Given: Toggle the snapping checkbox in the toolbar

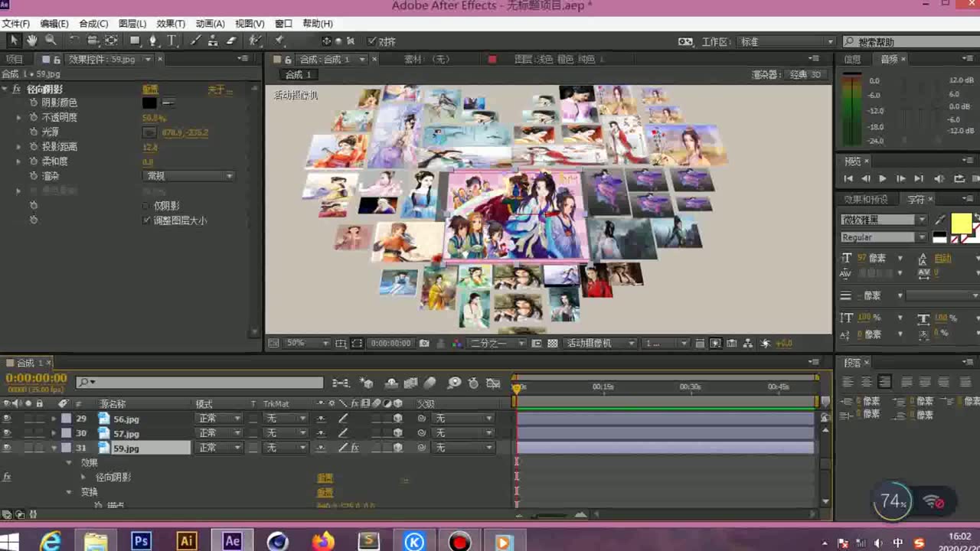Looking at the screenshot, I should 372,41.
